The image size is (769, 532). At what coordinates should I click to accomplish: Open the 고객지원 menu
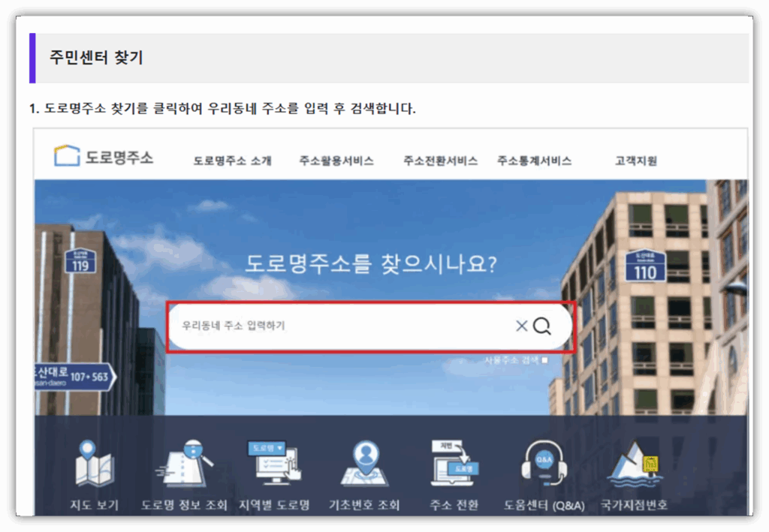point(636,161)
